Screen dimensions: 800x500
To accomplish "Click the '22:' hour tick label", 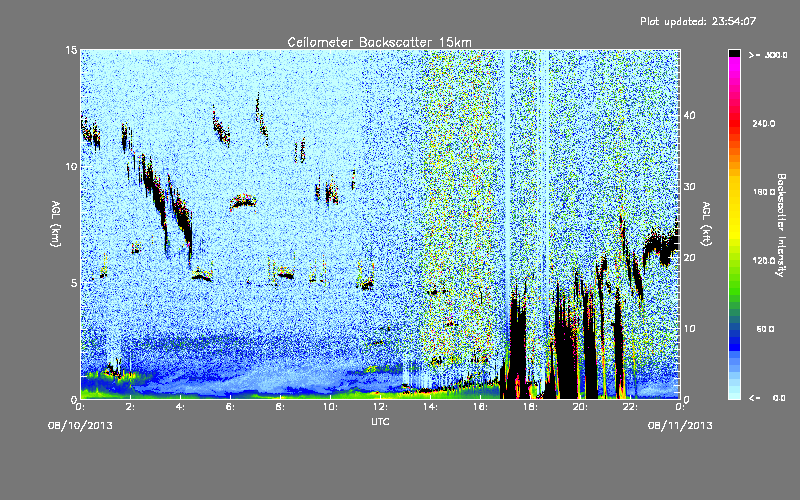I will pos(630,407).
